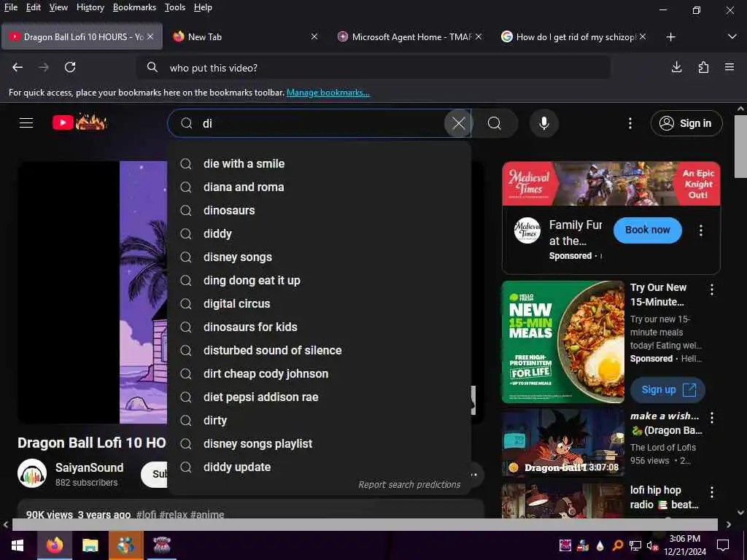Open the View menu
The image size is (747, 560).
point(58,7)
